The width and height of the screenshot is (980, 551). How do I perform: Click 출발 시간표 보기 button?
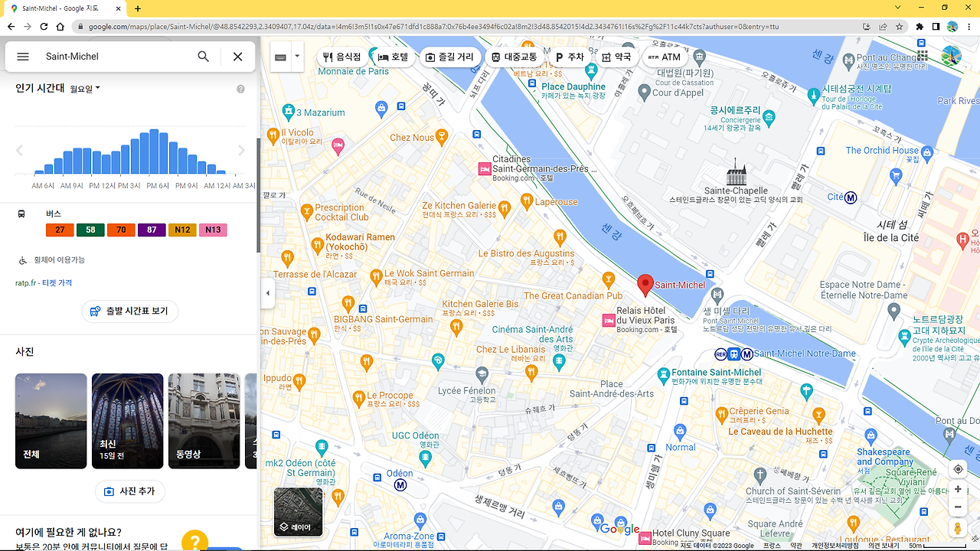click(x=130, y=311)
